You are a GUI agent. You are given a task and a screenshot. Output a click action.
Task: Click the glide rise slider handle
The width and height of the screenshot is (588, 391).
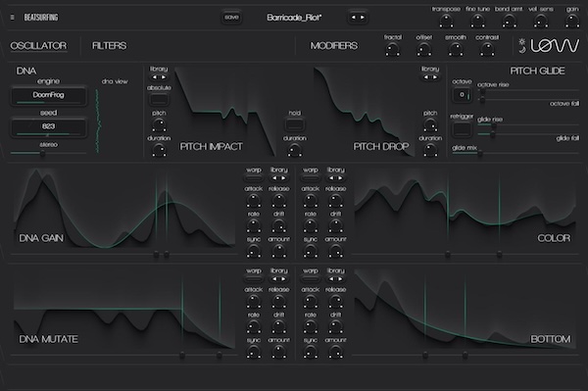coord(494,126)
